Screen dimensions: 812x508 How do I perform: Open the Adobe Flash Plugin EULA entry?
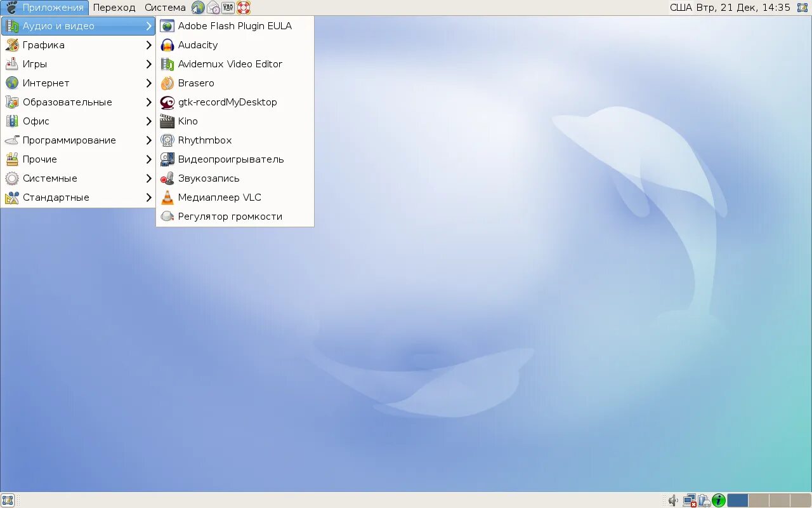point(235,26)
